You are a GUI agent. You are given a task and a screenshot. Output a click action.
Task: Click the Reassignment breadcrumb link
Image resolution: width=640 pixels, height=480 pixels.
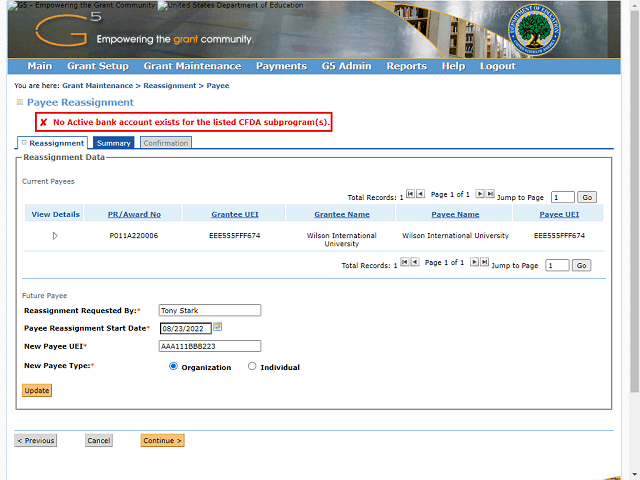[170, 86]
